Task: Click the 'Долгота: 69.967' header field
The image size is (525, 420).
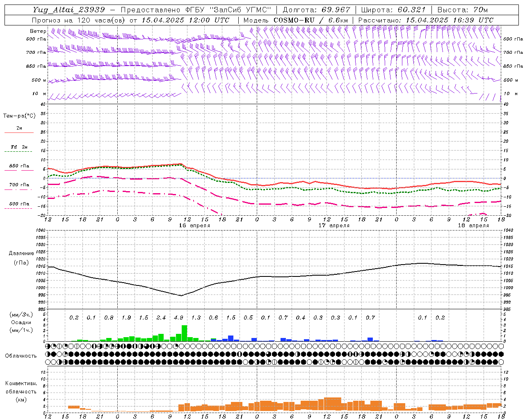Action: pos(317,10)
